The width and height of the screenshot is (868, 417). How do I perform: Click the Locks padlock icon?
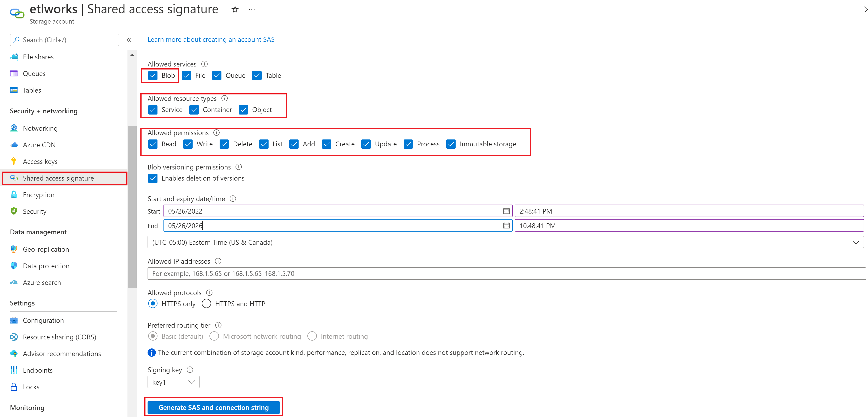pos(14,387)
